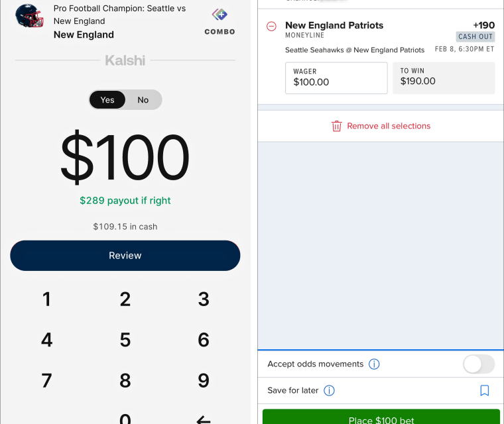Click Place $100 bet button
504x424 pixels.
381,417
